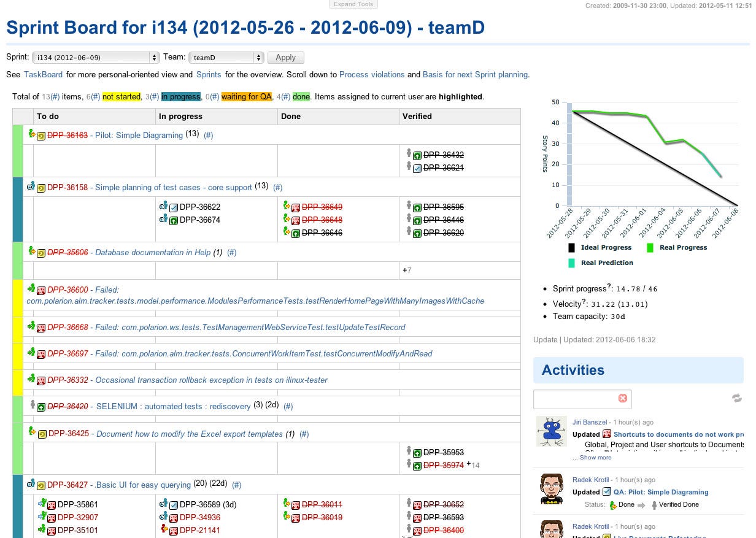
Task: Click the (#) link next to 'in progress'
Action: click(x=154, y=97)
